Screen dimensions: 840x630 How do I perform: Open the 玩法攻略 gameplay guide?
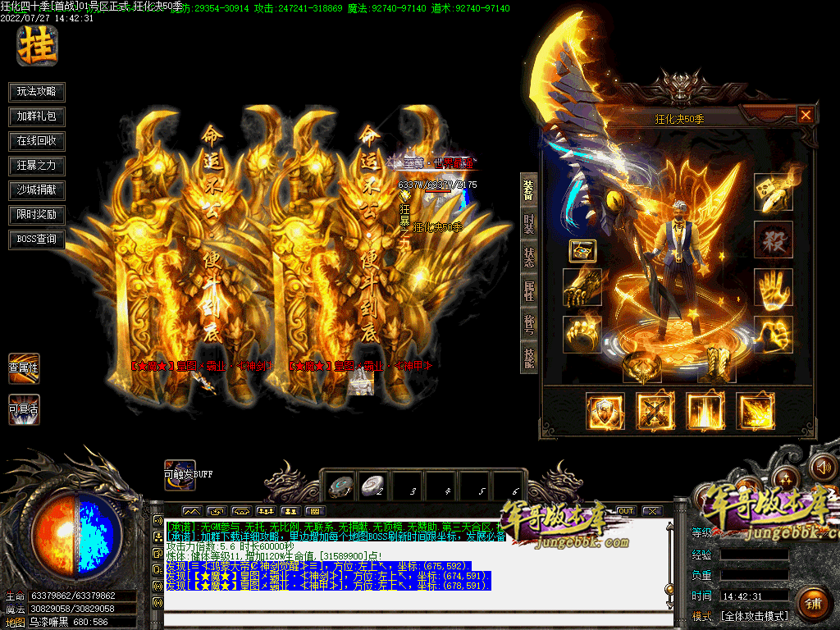(x=36, y=92)
